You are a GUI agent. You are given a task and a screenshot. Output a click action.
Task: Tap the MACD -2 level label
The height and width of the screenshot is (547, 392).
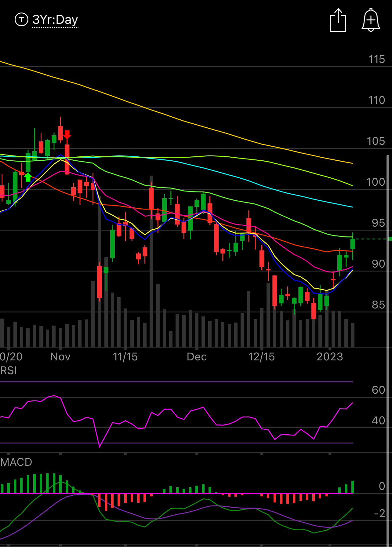tap(379, 513)
